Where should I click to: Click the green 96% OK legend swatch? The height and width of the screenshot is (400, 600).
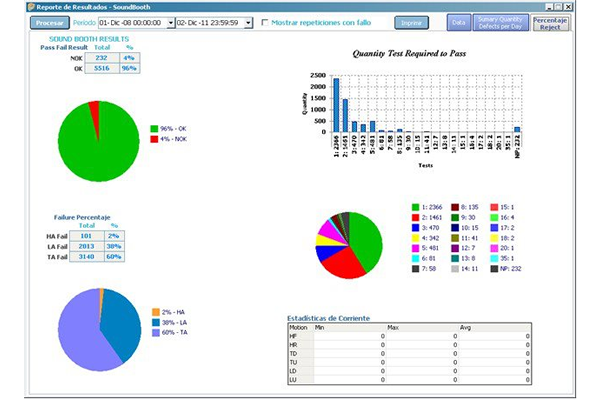(x=153, y=128)
